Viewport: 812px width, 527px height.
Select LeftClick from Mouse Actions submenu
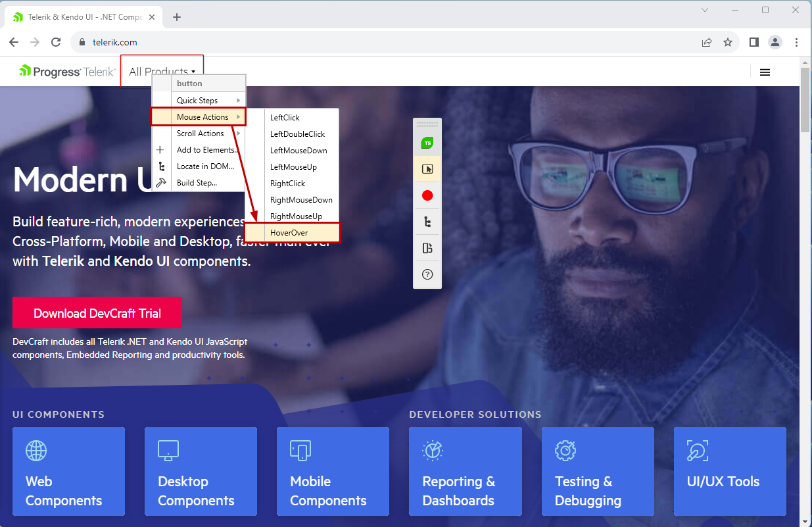(292, 118)
